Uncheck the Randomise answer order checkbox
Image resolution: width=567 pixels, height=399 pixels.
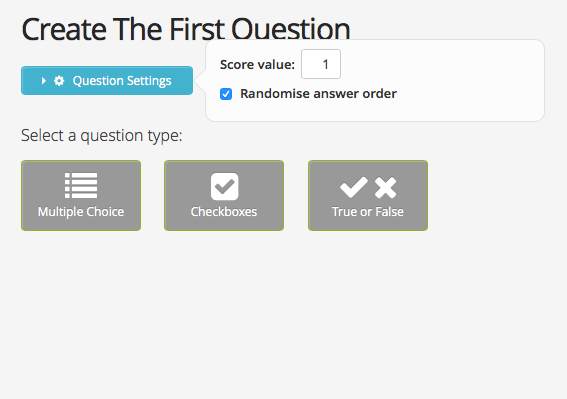pyautogui.click(x=226, y=94)
